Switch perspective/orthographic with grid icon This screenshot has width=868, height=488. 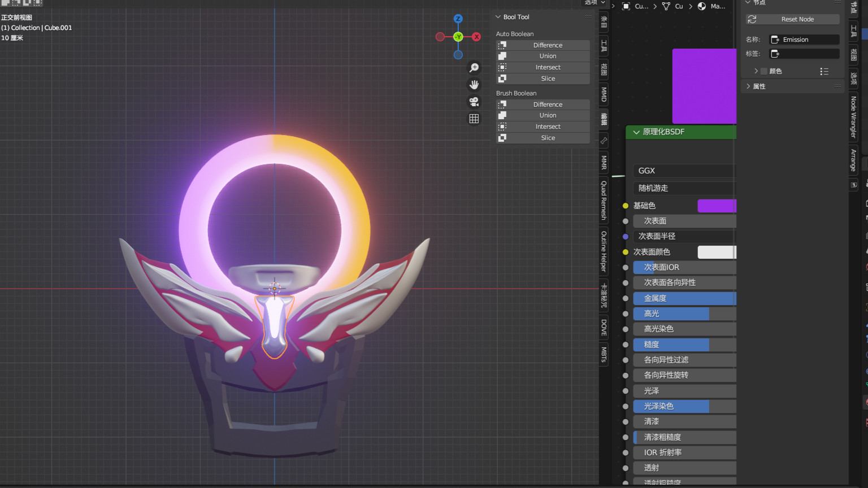[x=474, y=119]
